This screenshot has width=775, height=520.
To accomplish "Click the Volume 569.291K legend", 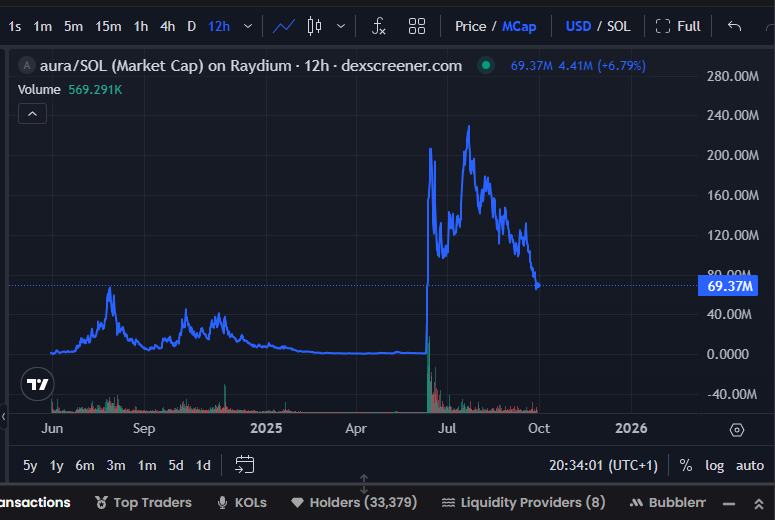I will click(70, 89).
